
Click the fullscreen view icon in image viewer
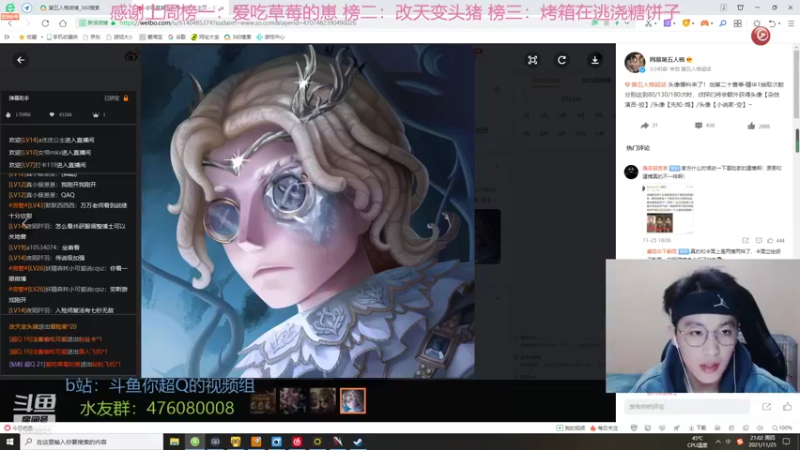coord(532,60)
